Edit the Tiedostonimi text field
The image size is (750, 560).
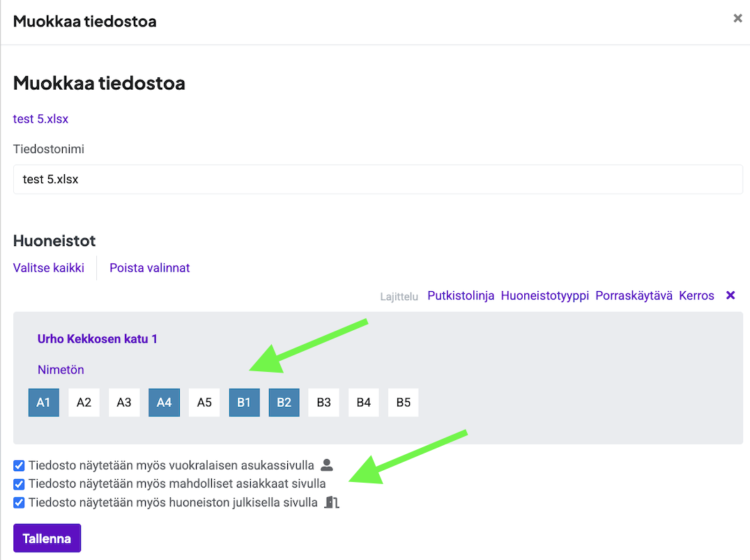pyautogui.click(x=378, y=179)
